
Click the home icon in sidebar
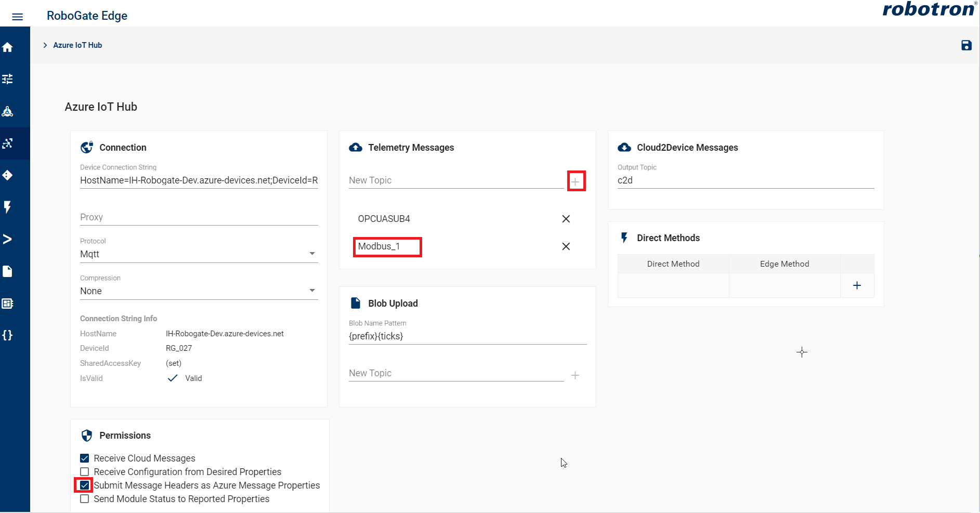tap(8, 47)
